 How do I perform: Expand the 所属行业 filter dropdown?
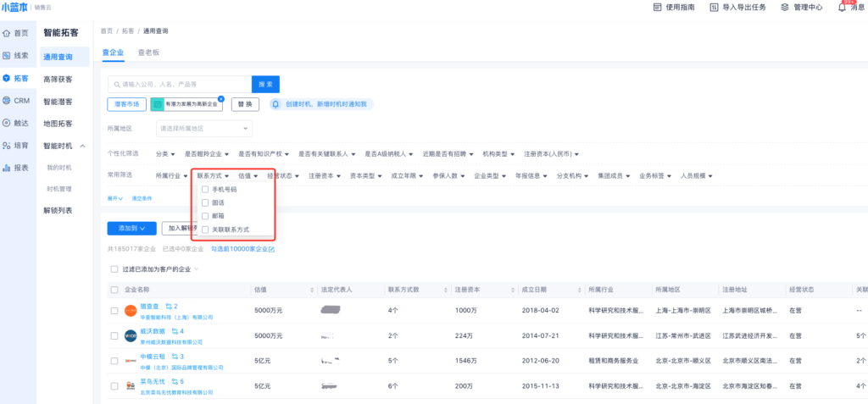pyautogui.click(x=172, y=176)
